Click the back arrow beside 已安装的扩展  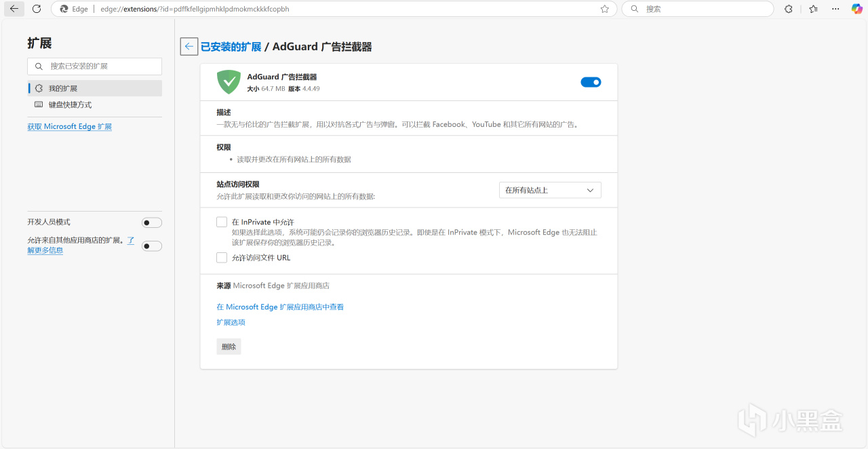[x=189, y=47]
